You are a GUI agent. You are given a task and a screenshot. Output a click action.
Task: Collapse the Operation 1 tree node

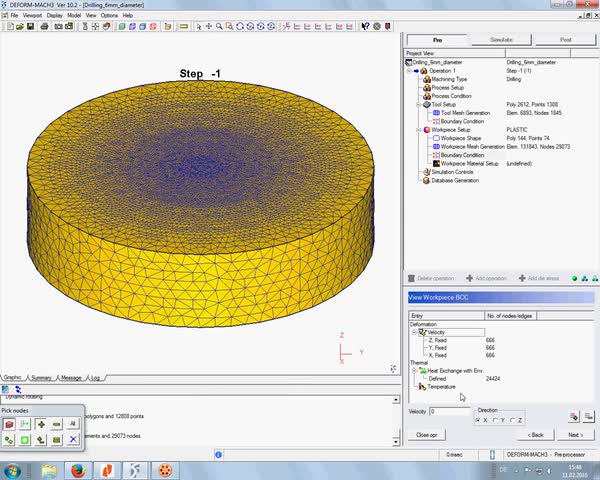pos(410,71)
